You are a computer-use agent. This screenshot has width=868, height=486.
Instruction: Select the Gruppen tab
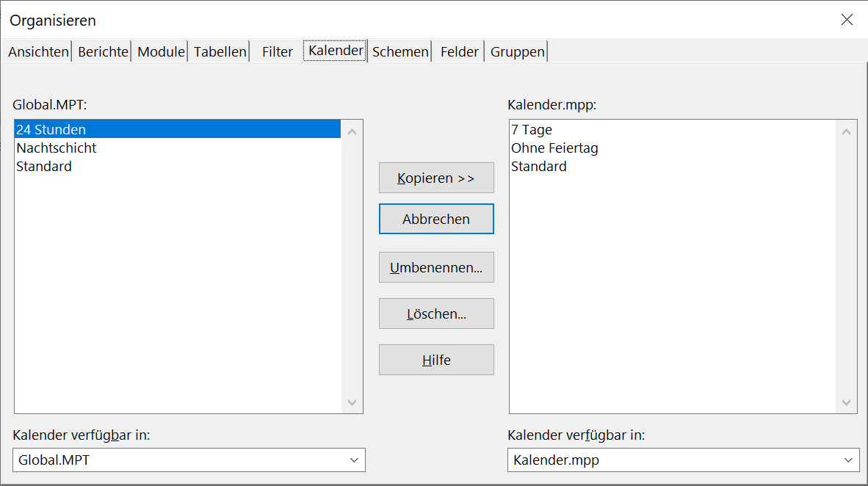(x=517, y=51)
